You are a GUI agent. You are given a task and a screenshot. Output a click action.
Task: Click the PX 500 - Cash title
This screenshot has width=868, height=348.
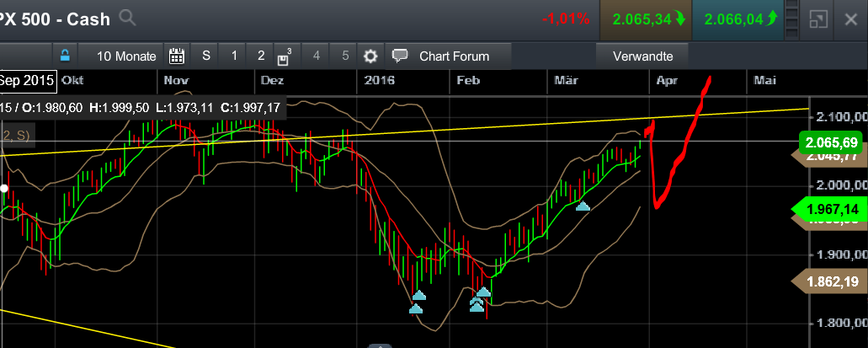coord(55,19)
